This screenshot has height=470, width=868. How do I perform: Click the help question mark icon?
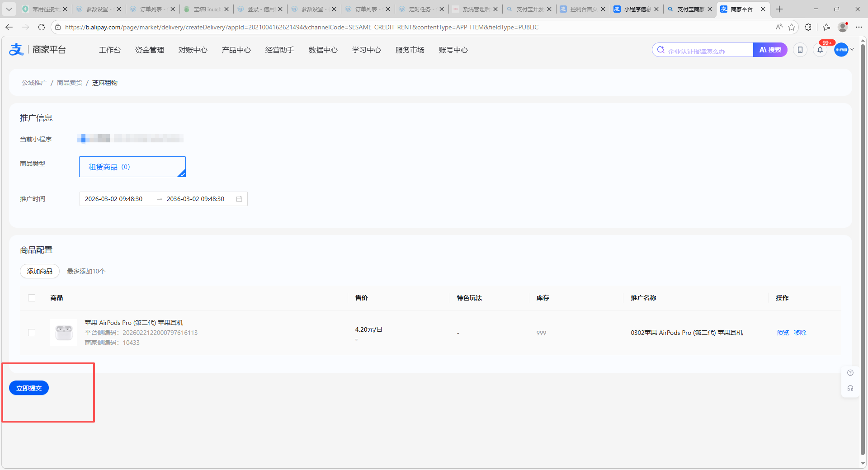tap(850, 373)
